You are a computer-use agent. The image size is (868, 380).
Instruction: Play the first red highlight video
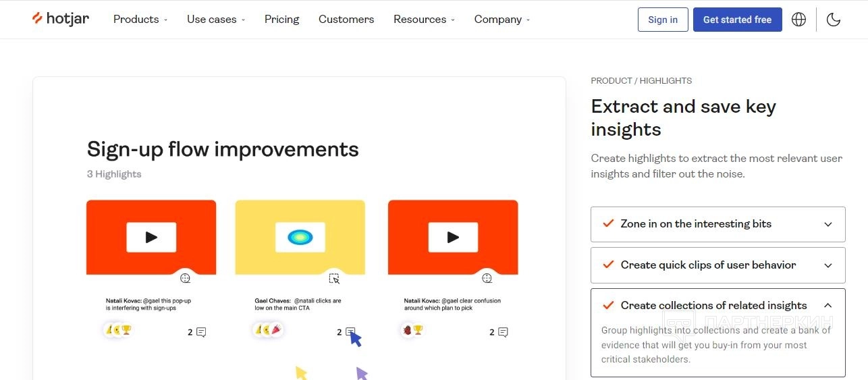coord(151,237)
